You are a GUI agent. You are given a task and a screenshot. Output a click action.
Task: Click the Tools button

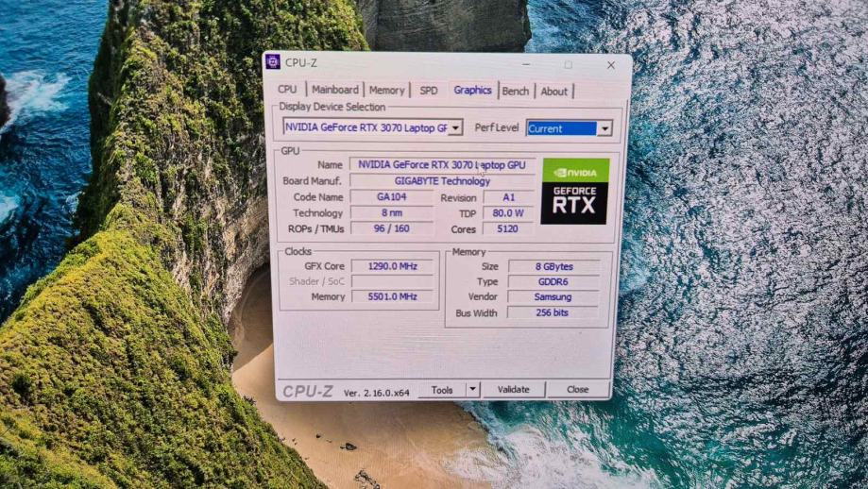(442, 390)
